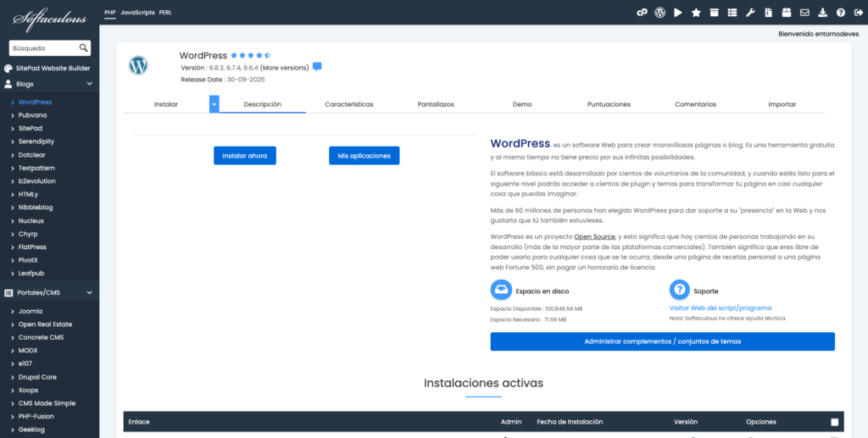This screenshot has height=438, width=868.
Task: Click the envelope email settings icon
Action: 804,13
